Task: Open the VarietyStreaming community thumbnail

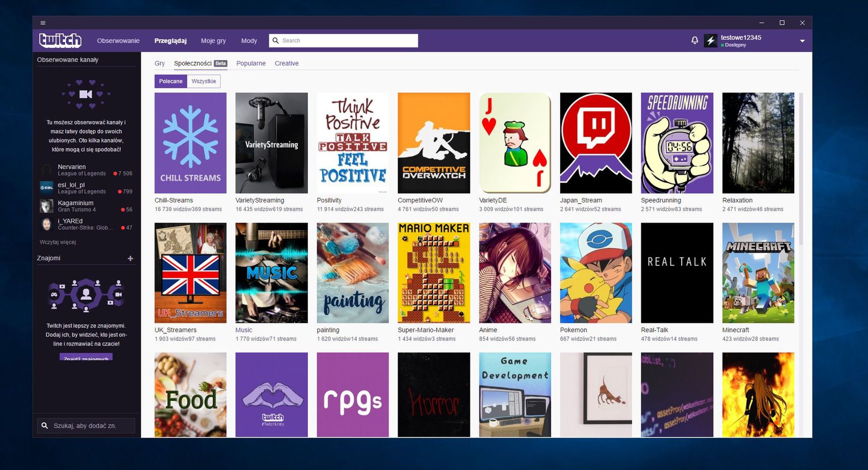Action: tap(272, 143)
